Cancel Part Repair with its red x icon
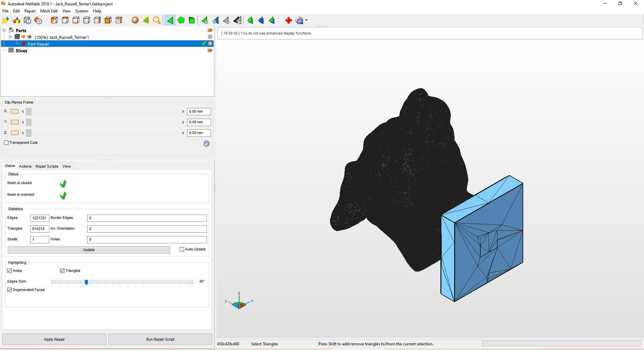Screen dimensions: 644x350 [x=210, y=44]
